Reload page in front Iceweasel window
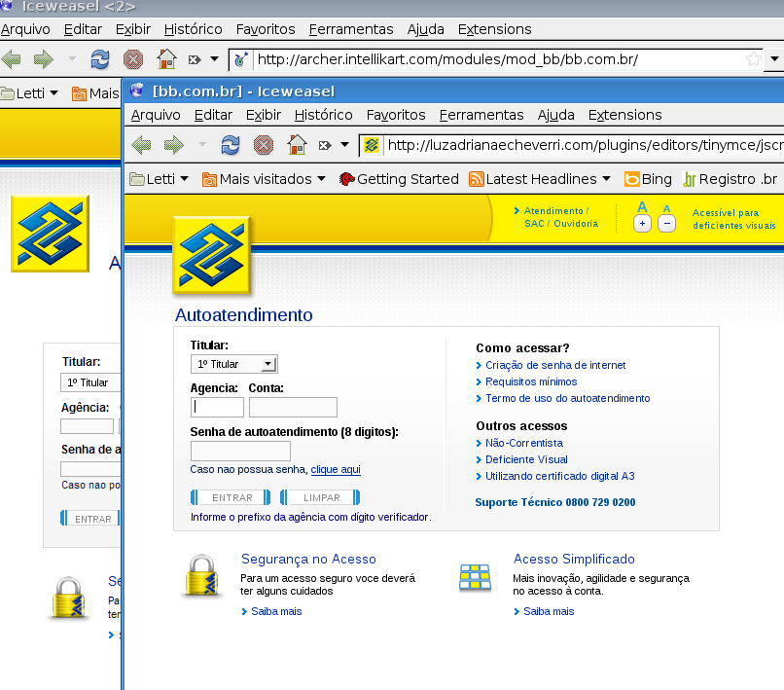 pos(231,145)
